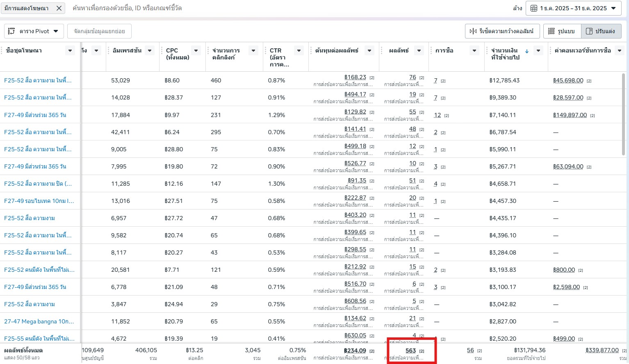The height and width of the screenshot is (364, 629).
Task: Reset column widths with รีเซ็ตความกว้างคอลัมน์
Action: [502, 31]
